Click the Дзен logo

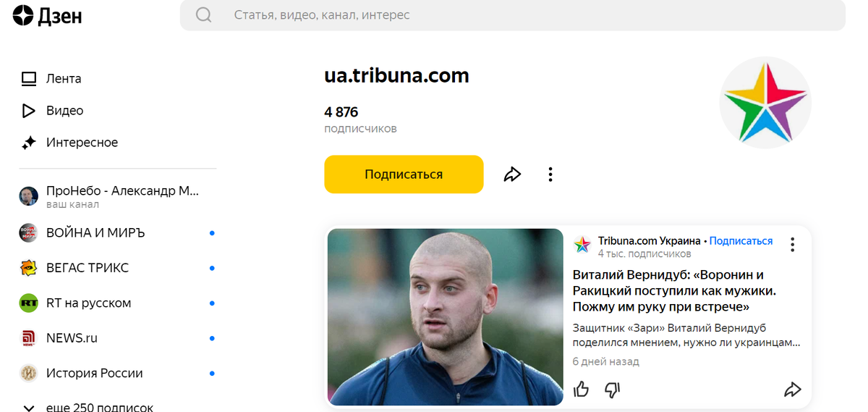[48, 15]
